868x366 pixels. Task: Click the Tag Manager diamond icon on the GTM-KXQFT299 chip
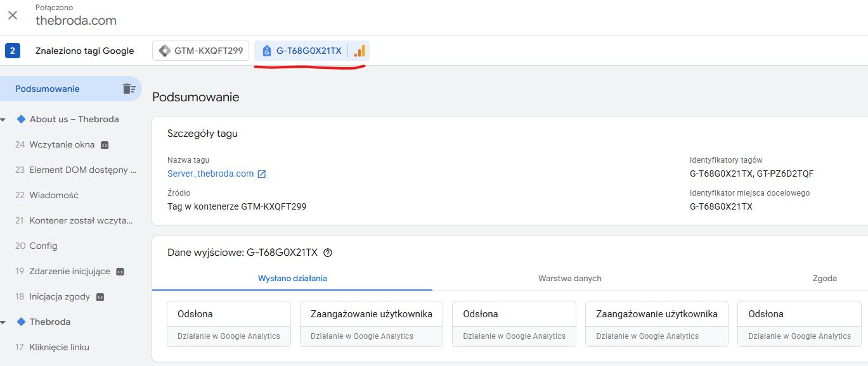pos(165,51)
